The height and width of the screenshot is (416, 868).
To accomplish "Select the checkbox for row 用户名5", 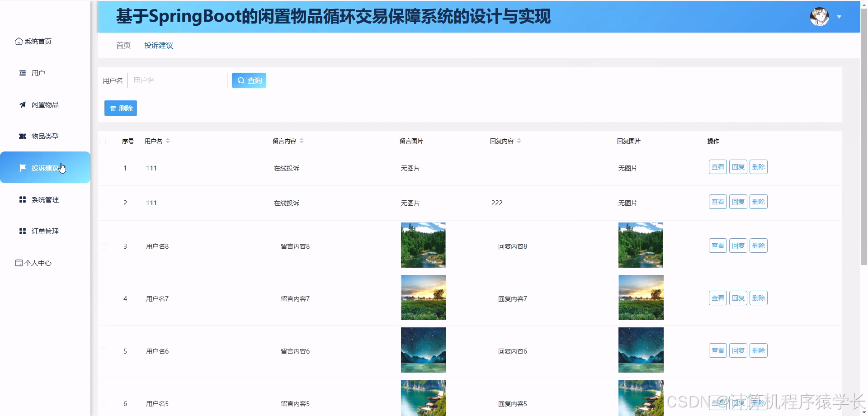I will coord(104,404).
